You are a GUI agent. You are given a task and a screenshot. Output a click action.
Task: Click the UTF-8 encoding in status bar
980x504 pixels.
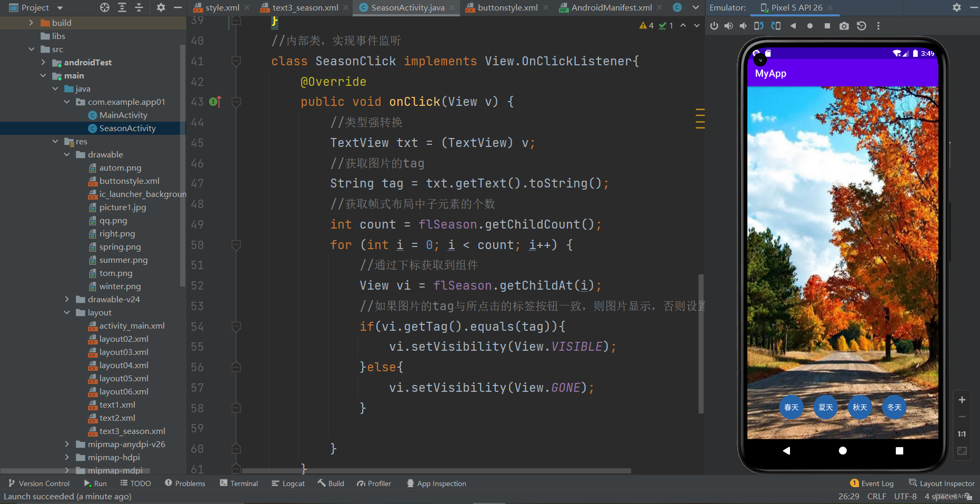(905, 496)
